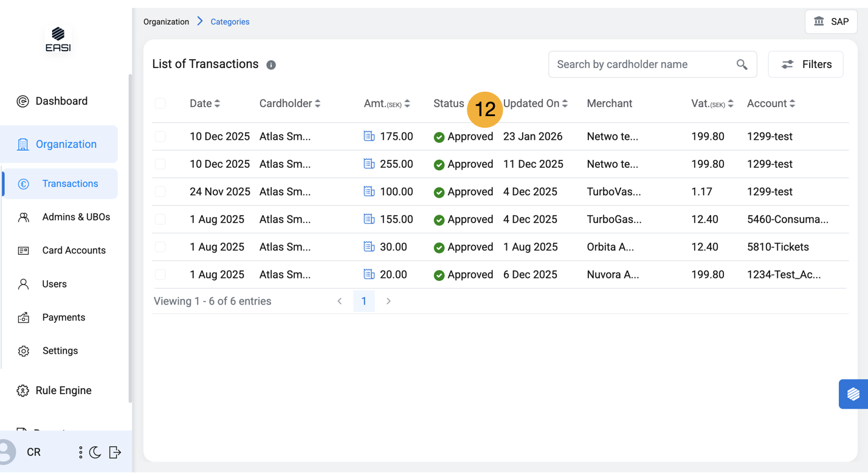Click receipt icon on the 175.00 transaction
Viewport: 868px width, 473px height.
click(369, 136)
